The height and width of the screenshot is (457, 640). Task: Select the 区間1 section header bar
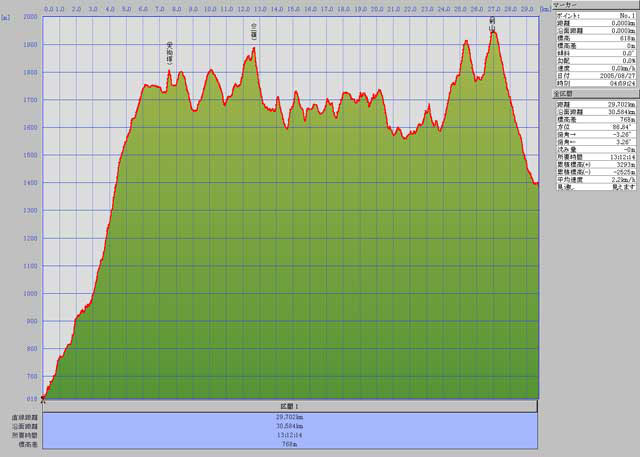pos(290,407)
